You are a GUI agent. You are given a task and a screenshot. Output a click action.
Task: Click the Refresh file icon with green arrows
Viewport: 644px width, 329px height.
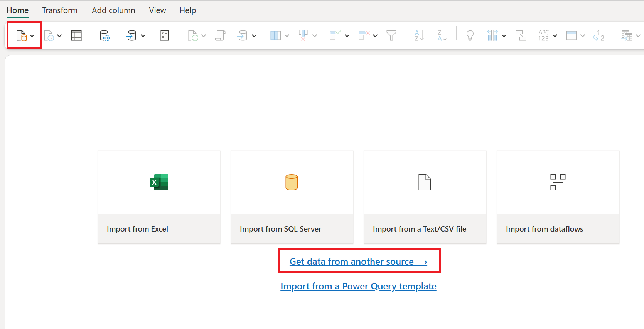[193, 36]
